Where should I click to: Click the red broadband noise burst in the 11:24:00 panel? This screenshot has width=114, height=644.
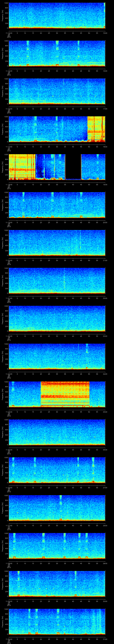(65, 394)
